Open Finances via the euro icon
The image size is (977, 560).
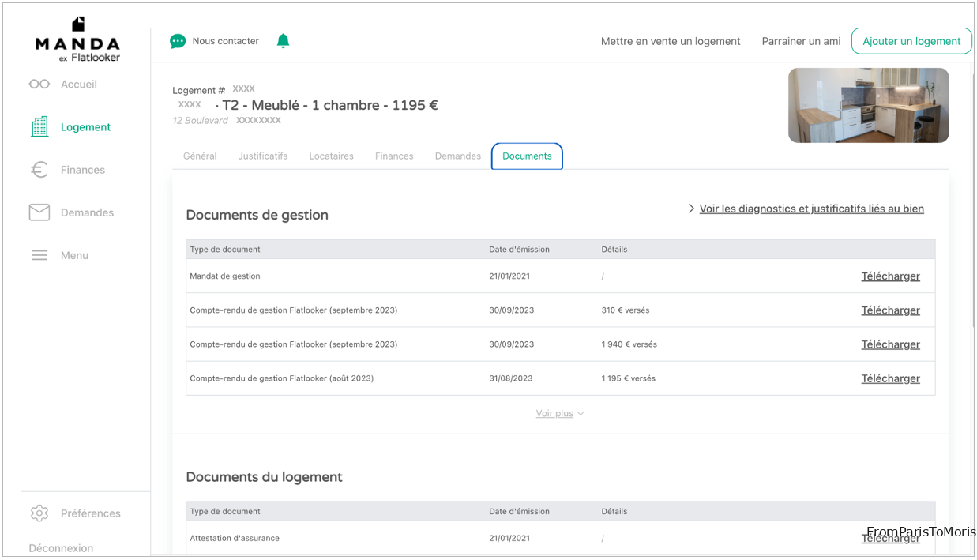(x=39, y=169)
